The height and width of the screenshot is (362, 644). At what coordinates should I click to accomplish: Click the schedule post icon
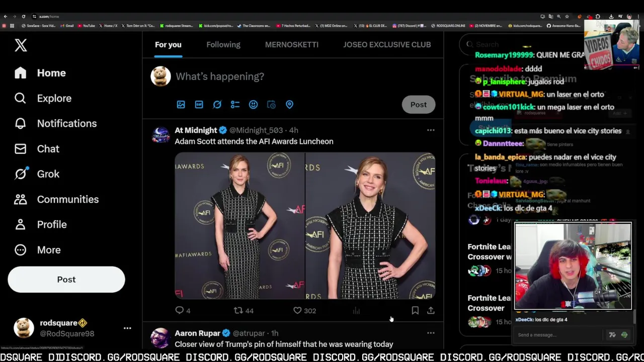click(x=271, y=105)
